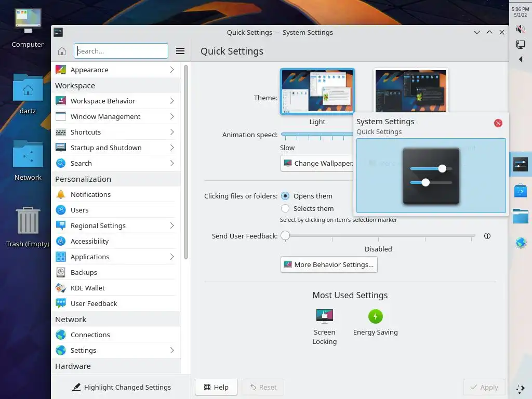Open the Computer desktop icon
This screenshot has height=399, width=532.
[x=28, y=29]
